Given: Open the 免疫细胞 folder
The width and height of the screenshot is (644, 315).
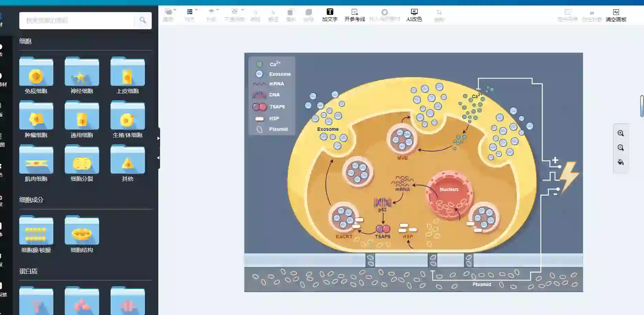Looking at the screenshot, I should point(36,75).
